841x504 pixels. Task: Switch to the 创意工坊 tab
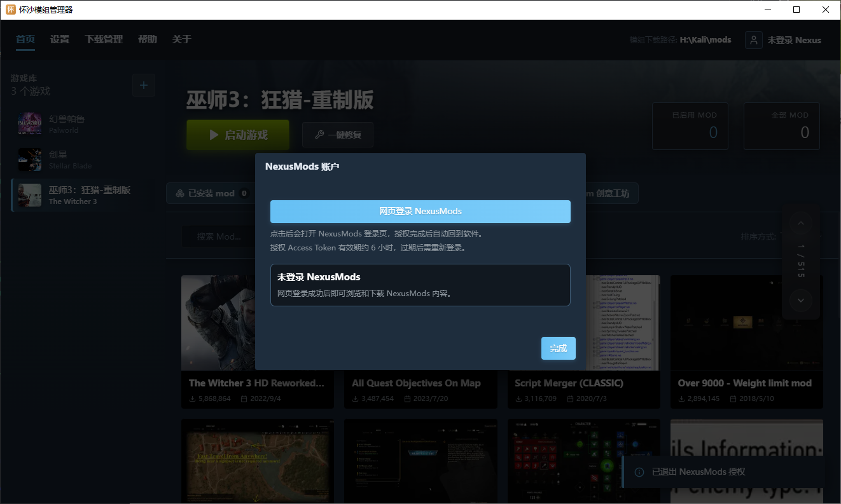point(609,193)
